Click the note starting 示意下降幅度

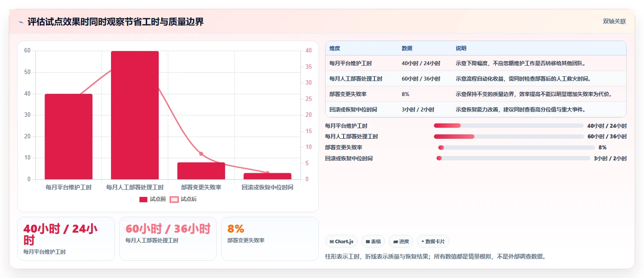521,63
